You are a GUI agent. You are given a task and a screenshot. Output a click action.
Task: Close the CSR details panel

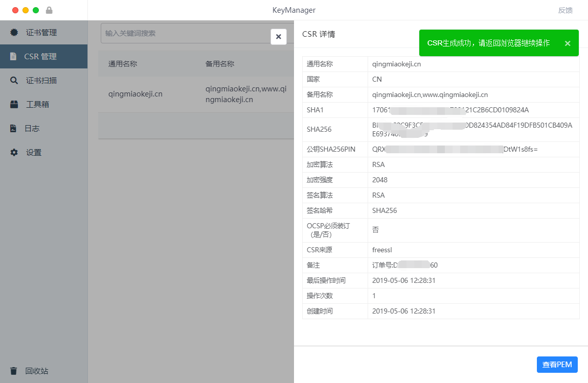pos(278,37)
